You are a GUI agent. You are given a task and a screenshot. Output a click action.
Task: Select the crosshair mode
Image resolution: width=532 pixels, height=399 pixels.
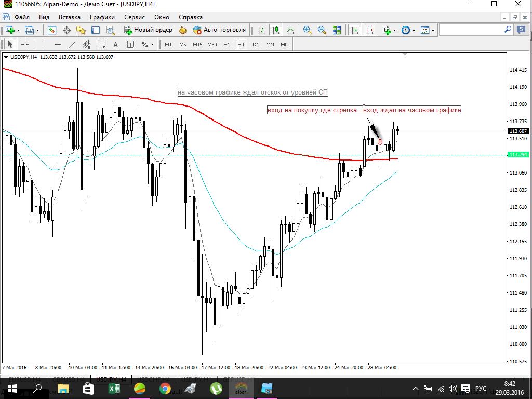[x=25, y=45]
